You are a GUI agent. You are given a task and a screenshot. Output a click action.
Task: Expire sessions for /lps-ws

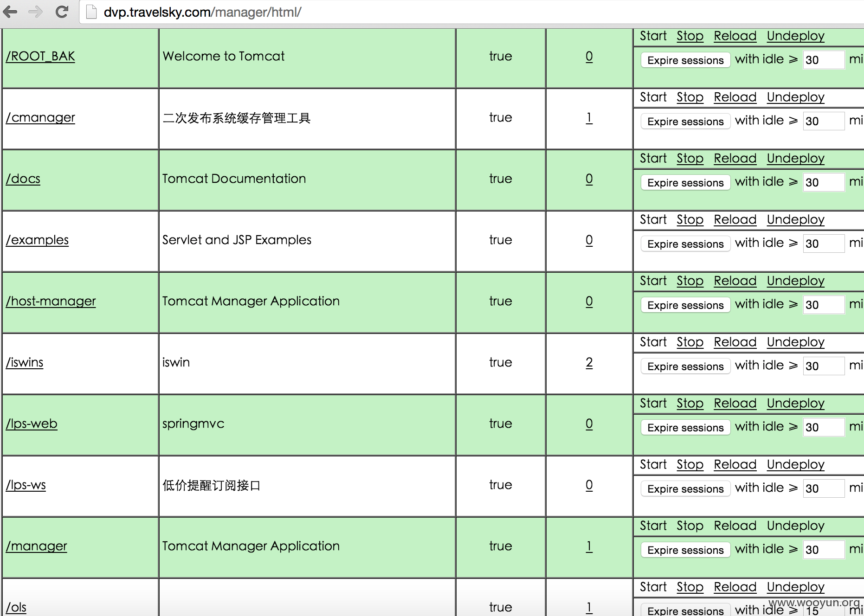(x=685, y=488)
